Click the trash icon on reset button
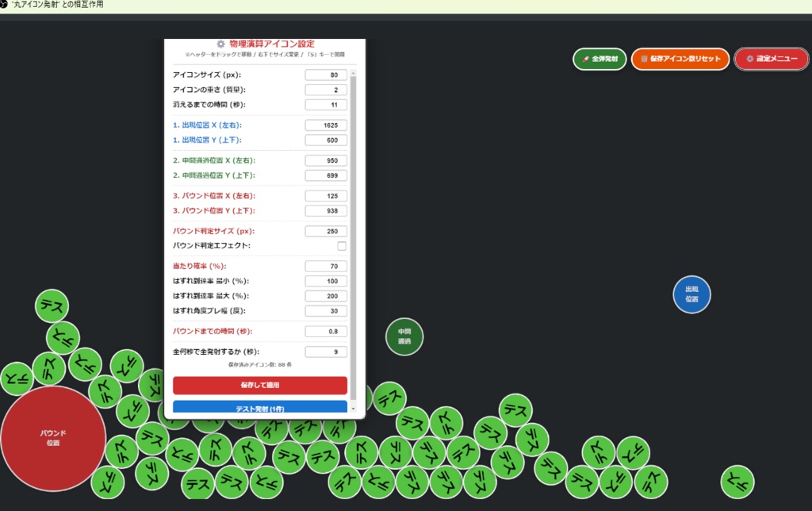Viewport: 812px width, 511px height. coord(644,59)
